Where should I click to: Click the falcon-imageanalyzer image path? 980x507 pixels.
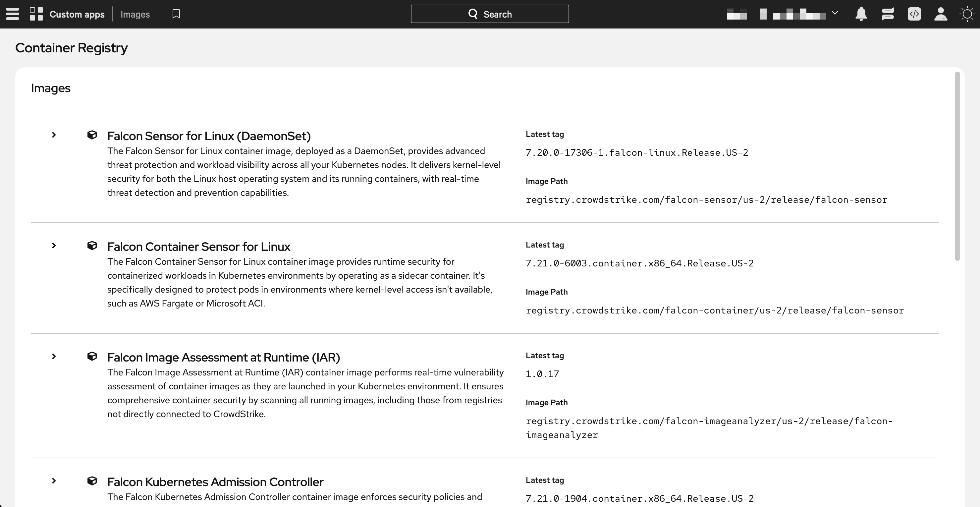(x=709, y=428)
